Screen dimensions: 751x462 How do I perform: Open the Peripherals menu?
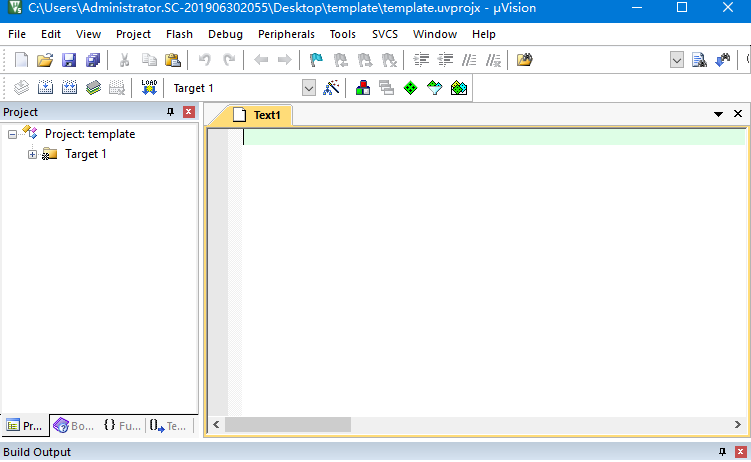(x=286, y=34)
